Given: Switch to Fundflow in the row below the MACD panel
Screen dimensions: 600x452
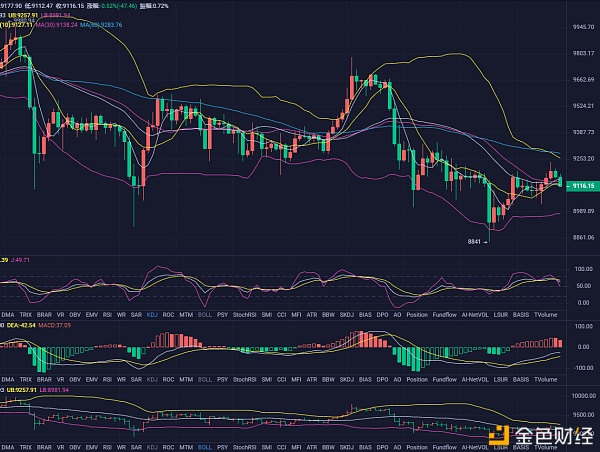Looking at the screenshot, I should click(x=445, y=379).
